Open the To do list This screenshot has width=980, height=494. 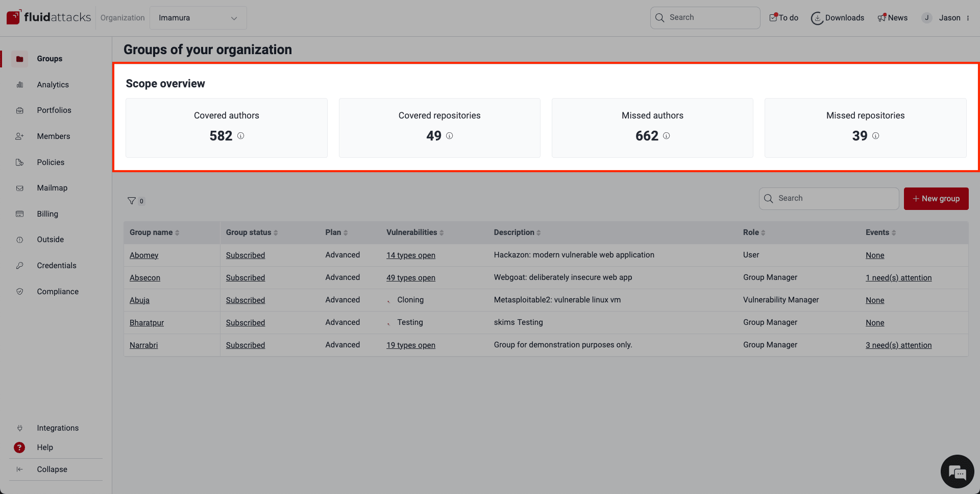coord(783,18)
